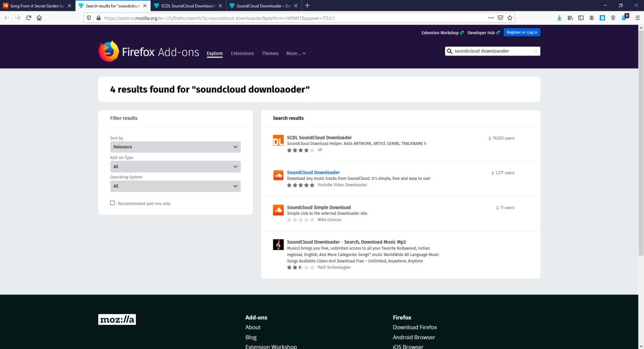This screenshot has height=349, width=644.
Task: Save the page to Pocket
Action: pyautogui.click(x=500, y=18)
